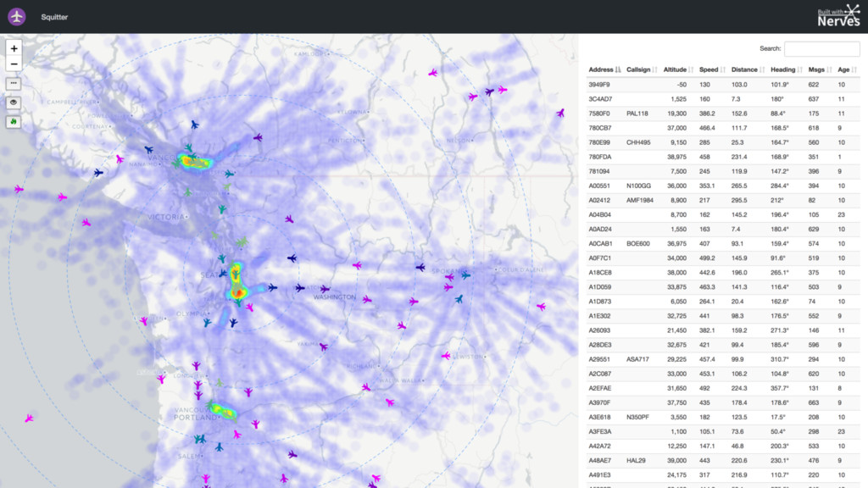
Task: Toggle the eye visibility map control
Action: [14, 103]
